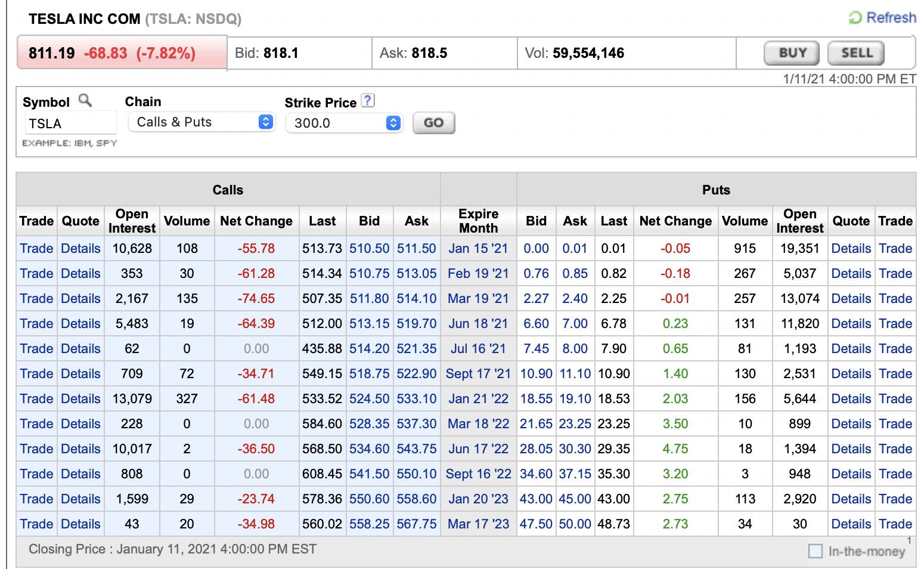This screenshot has height=569, width=924.
Task: Select expire month Sept 17 '21
Action: pyautogui.click(x=478, y=373)
